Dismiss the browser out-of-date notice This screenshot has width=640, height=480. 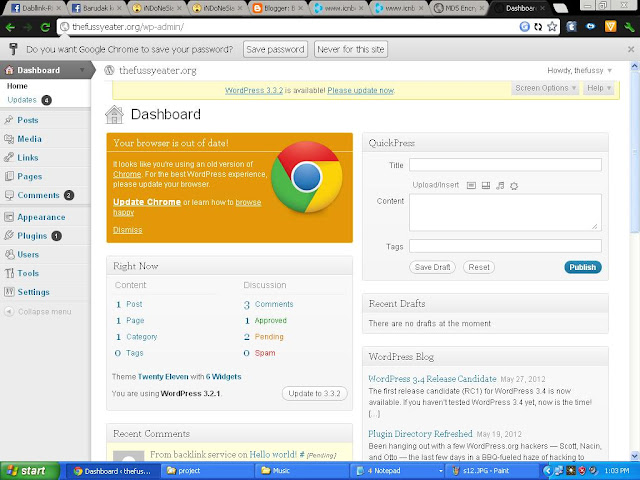[127, 230]
